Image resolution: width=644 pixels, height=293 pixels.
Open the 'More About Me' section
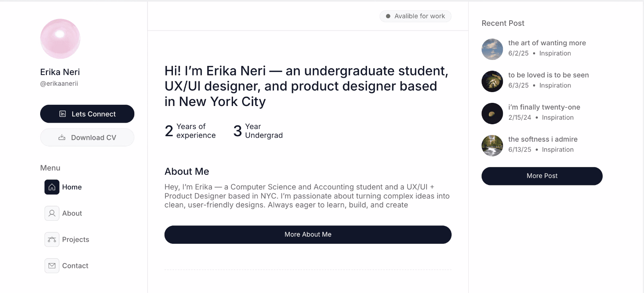(x=308, y=234)
